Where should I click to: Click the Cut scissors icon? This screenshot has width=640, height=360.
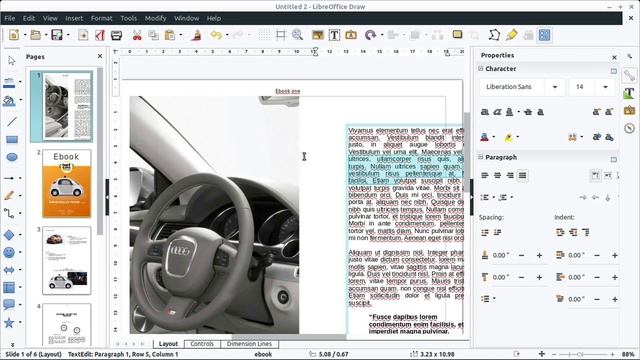(137, 35)
